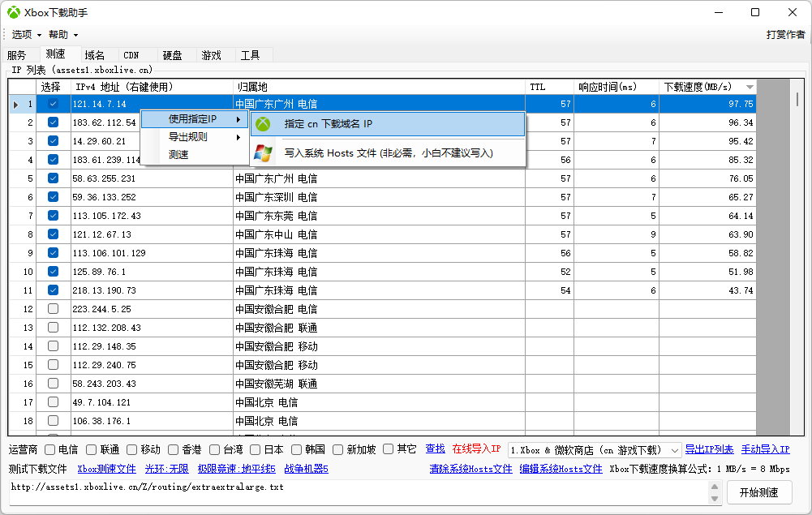Click the test file URL input field
812x515 pixels.
(359, 492)
